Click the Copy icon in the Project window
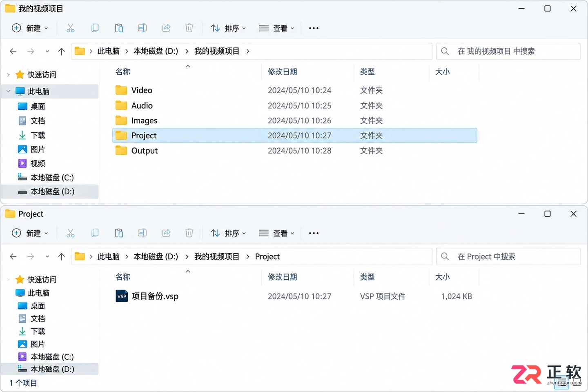 coord(95,233)
